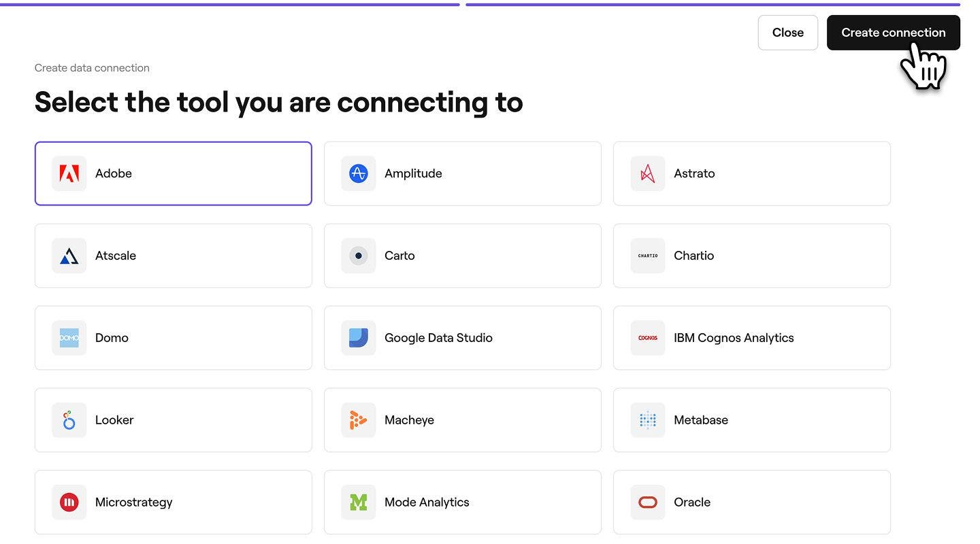Viewport: 980px width, 544px height.
Task: Click the second progress bar segment
Action: pos(713,4)
